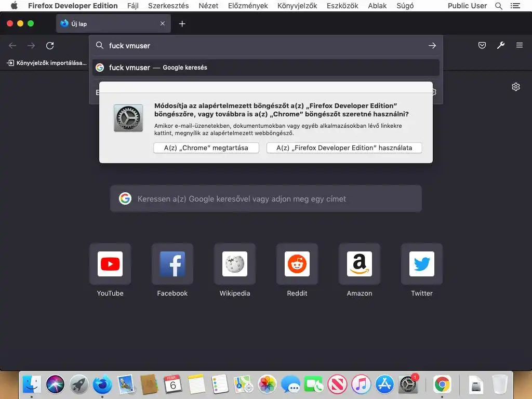
Task: Click A(z) „Firefox Developer Edition” használata button
Action: click(x=344, y=148)
